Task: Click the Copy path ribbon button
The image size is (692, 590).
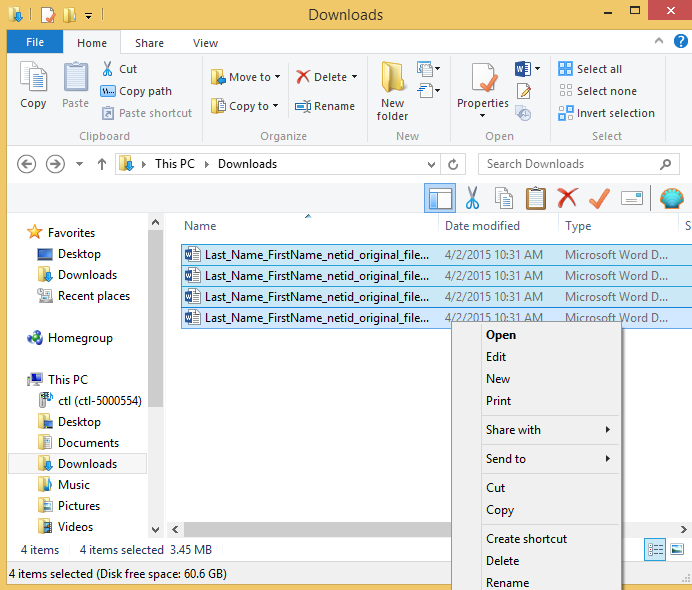Action: coord(136,91)
